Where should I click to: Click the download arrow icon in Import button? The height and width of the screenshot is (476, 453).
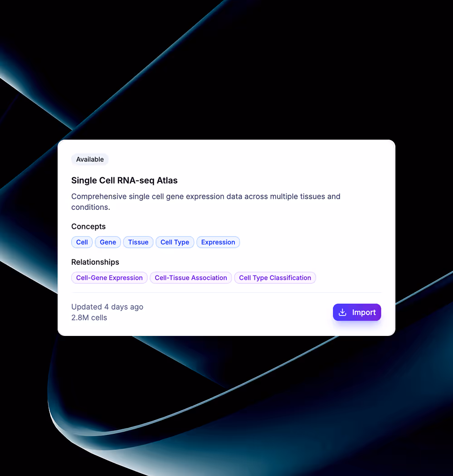(x=342, y=312)
